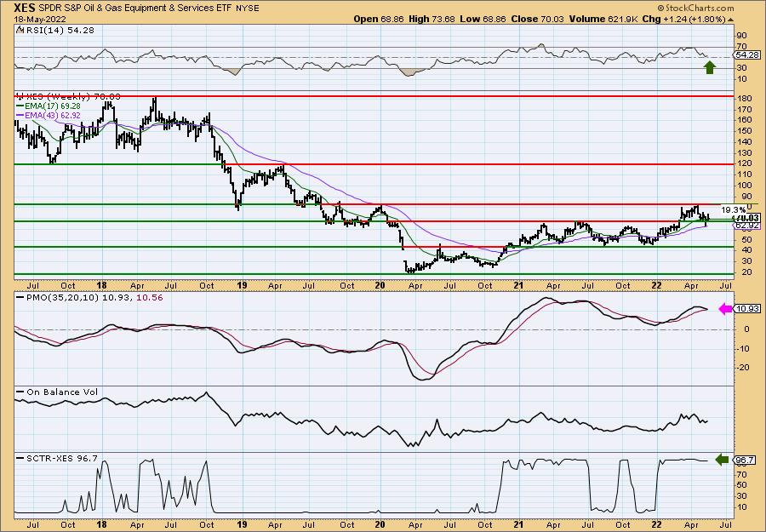
Task: Click the Close 70.03 value
Action: pyautogui.click(x=537, y=19)
